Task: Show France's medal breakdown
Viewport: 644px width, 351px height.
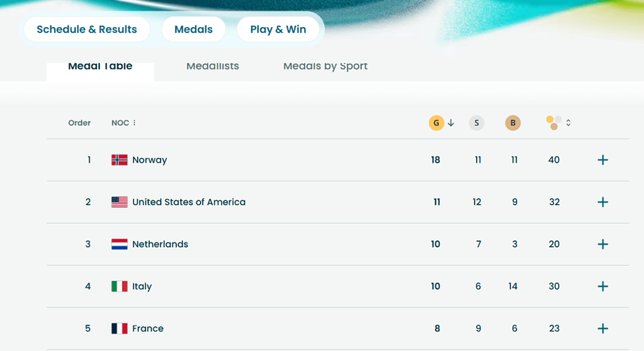Action: point(602,328)
